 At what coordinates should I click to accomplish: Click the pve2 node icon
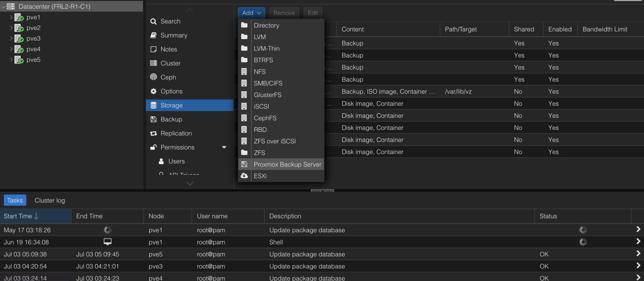pyautogui.click(x=19, y=28)
